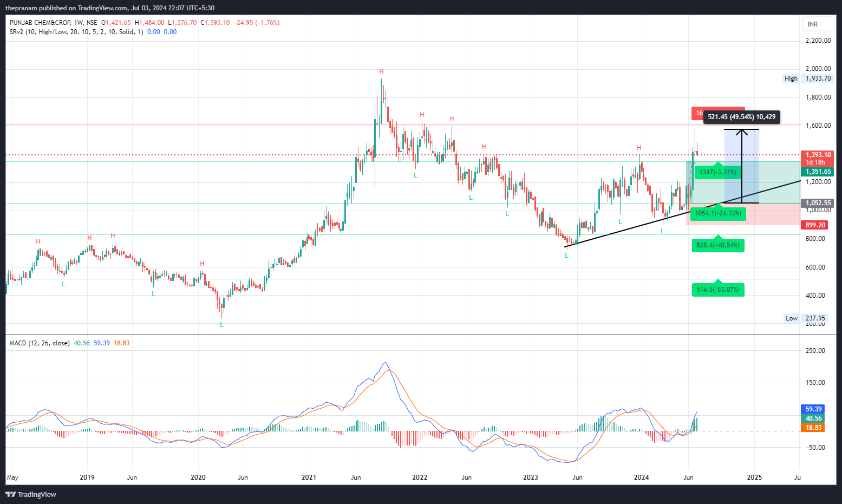Click the high price value H1,484.00

pyautogui.click(x=149, y=23)
